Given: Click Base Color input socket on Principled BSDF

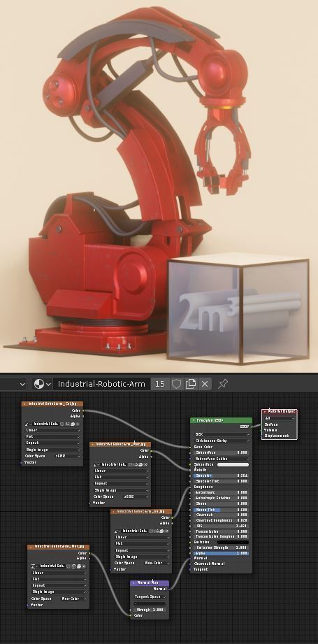Looking at the screenshot, I should (190, 446).
